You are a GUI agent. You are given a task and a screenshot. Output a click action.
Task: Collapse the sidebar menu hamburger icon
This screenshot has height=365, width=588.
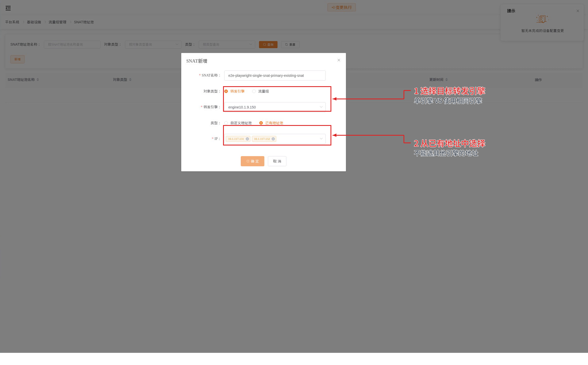coord(8,8)
